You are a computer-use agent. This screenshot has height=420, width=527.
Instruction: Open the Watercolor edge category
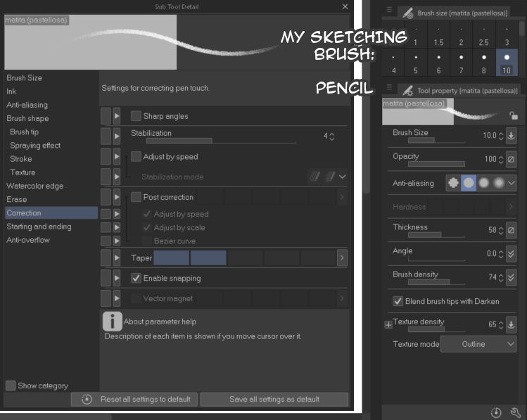34,186
